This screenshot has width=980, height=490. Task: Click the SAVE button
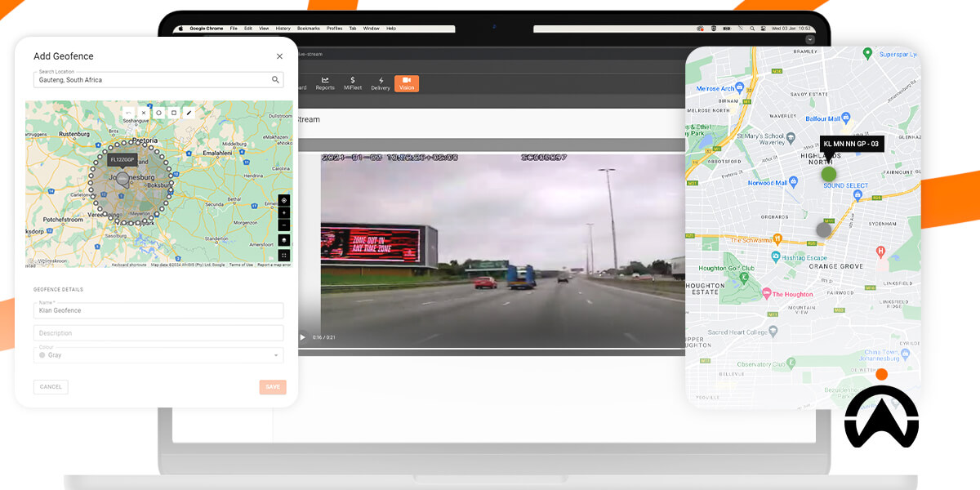[273, 387]
